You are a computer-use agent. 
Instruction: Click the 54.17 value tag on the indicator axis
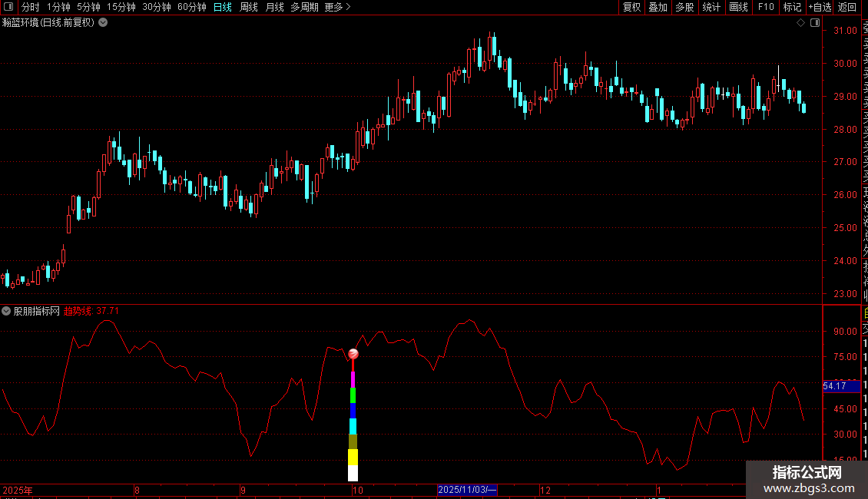point(841,386)
